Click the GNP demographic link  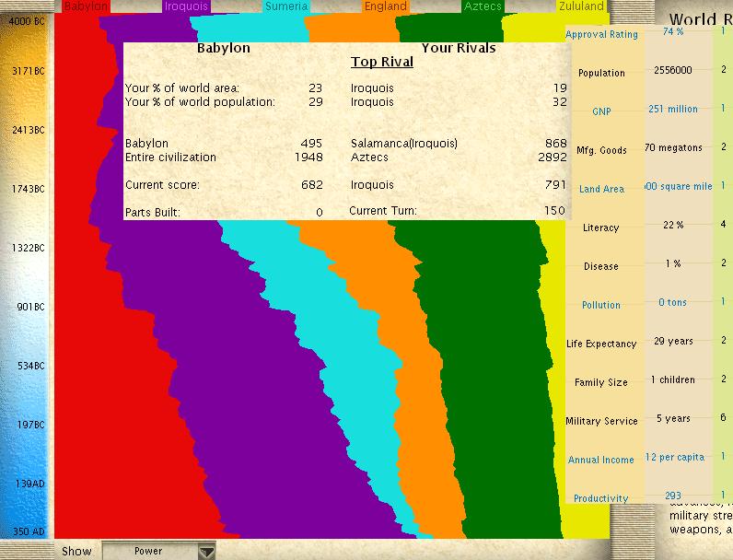pos(601,111)
